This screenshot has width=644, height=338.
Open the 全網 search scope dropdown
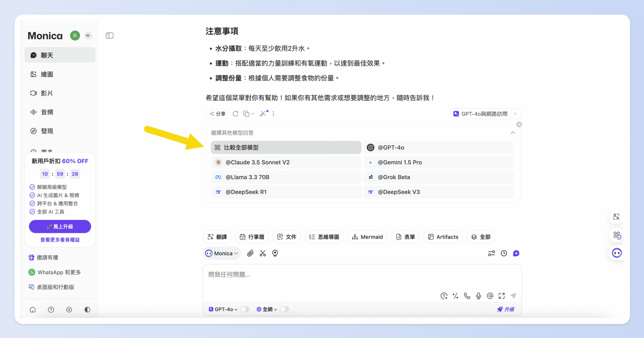pos(267,309)
